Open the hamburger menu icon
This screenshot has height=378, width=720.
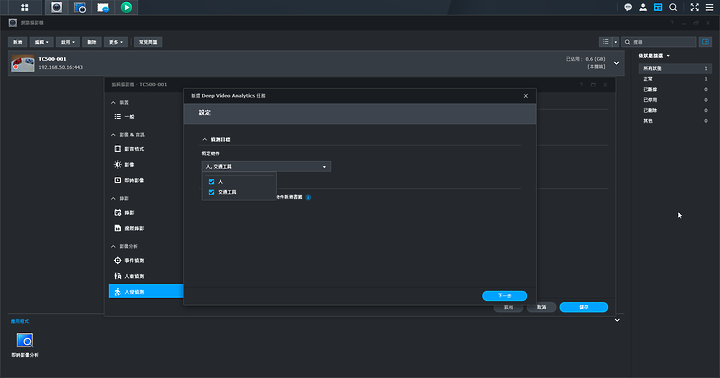point(709,7)
